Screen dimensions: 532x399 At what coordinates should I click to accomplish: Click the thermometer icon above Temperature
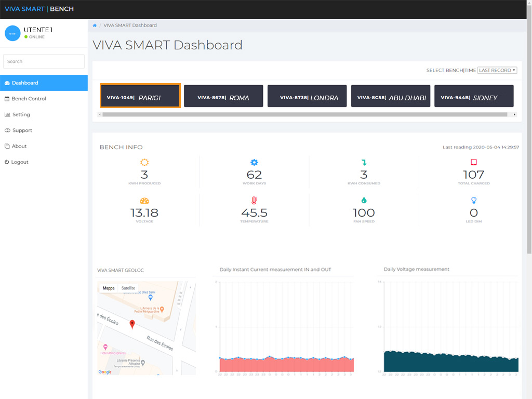point(254,200)
